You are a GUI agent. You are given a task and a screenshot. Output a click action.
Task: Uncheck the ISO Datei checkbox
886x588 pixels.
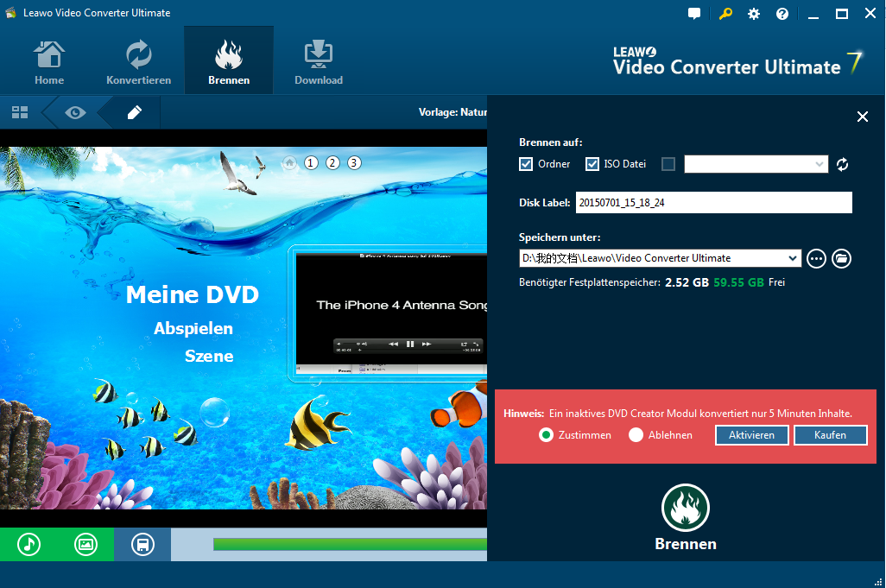(592, 164)
